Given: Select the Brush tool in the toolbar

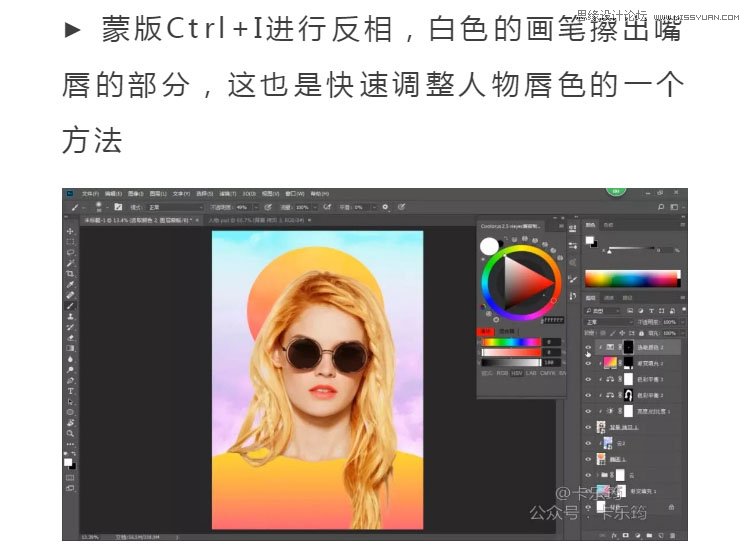Looking at the screenshot, I should (70, 306).
